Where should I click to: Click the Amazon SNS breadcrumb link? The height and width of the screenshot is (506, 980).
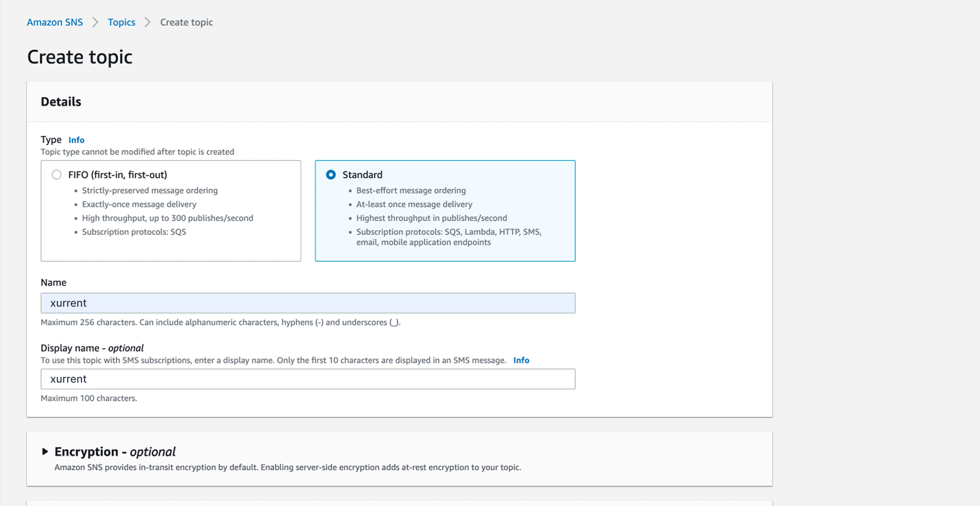55,23
